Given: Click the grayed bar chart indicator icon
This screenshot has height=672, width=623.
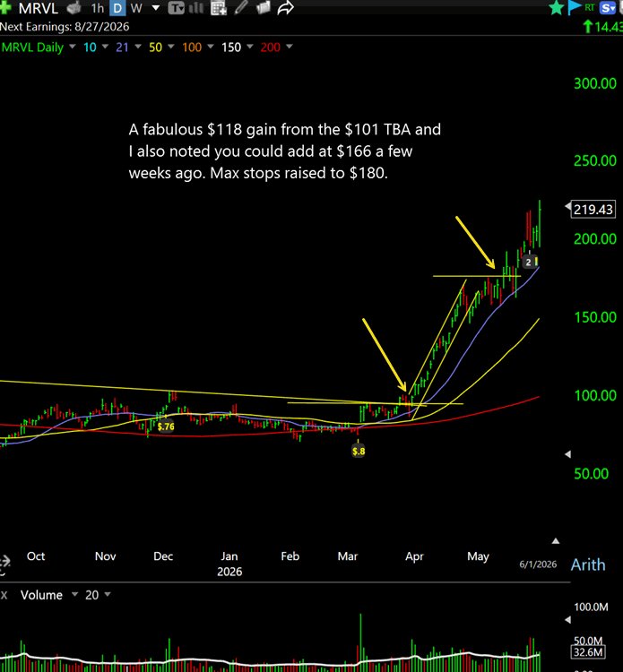Looking at the screenshot, I should pyautogui.click(x=196, y=7).
